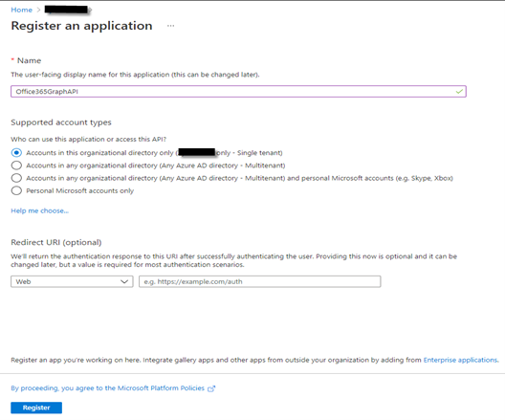Select Accounts in this organizational directory only

coord(16,153)
